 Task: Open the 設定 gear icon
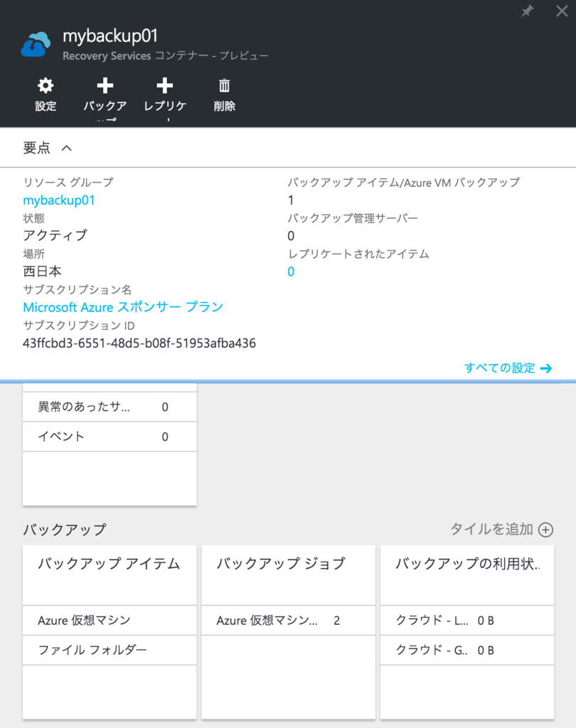[x=46, y=86]
